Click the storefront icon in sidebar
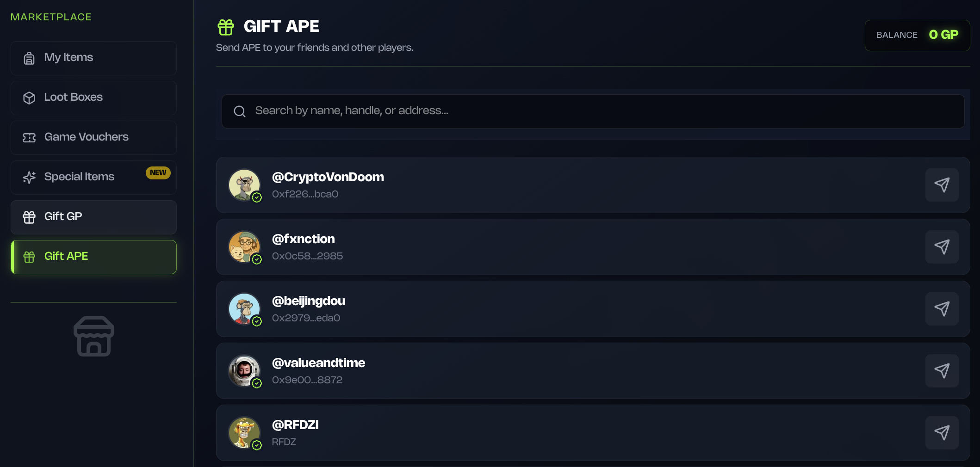 point(94,336)
